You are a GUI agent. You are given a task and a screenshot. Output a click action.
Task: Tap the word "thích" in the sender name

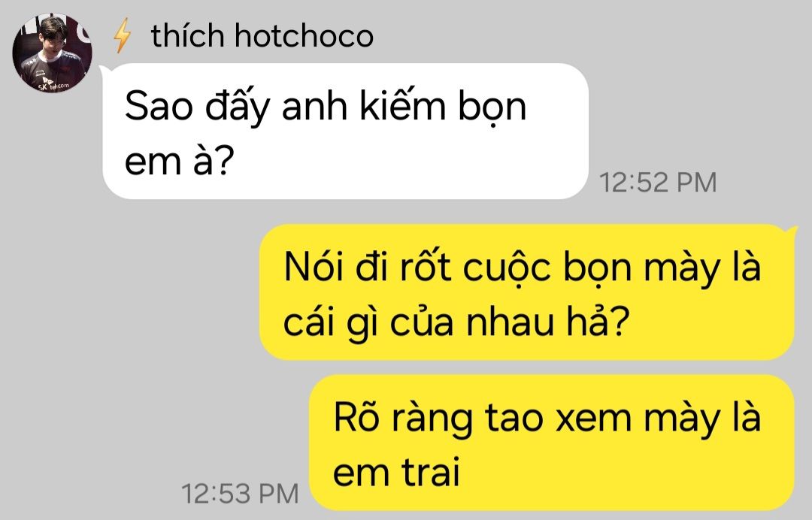click(188, 36)
